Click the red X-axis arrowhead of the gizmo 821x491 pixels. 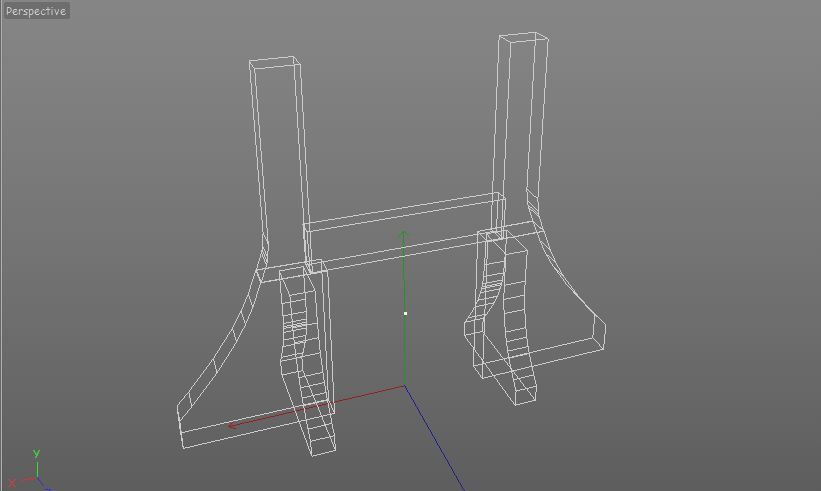coord(233,426)
